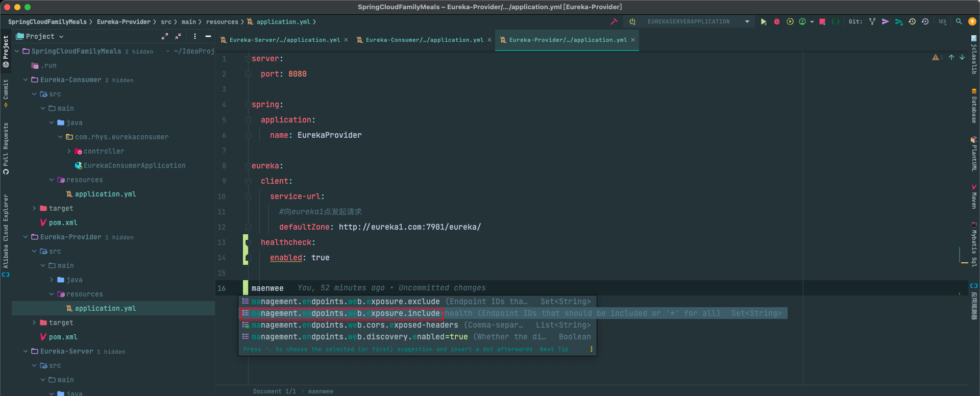
Task: Go to previous highlighted error up arrow
Action: pos(951,57)
